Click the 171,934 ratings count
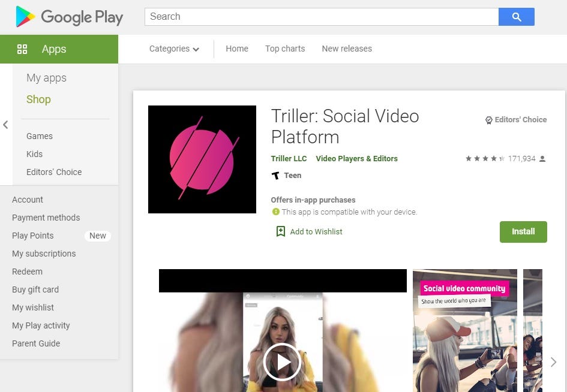The width and height of the screenshot is (567, 392). (x=521, y=159)
